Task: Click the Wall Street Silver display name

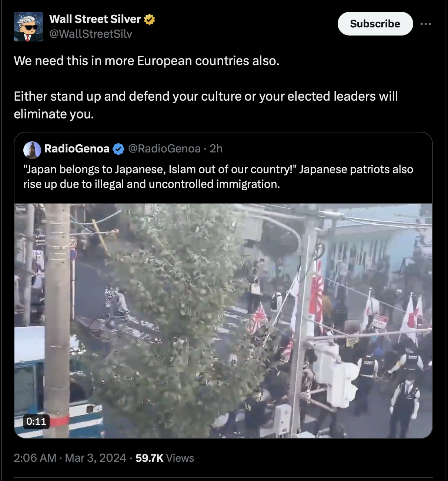Action: pyautogui.click(x=95, y=19)
